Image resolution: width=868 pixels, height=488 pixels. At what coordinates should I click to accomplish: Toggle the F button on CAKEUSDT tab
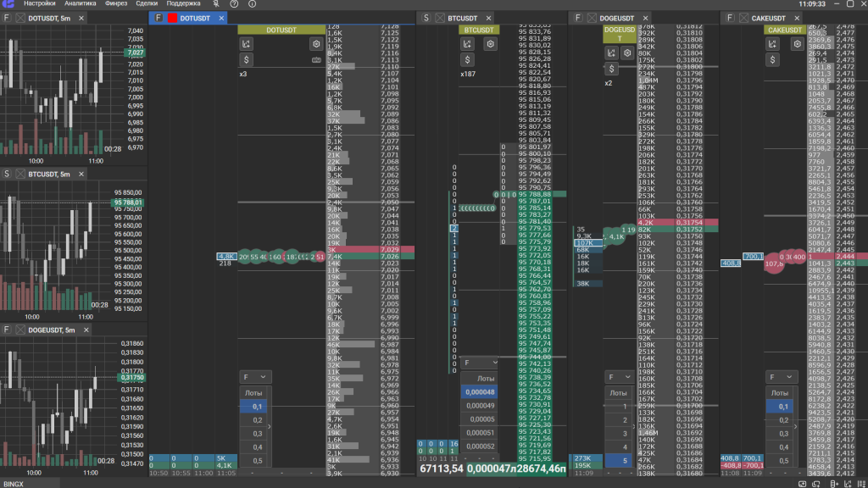click(x=729, y=18)
